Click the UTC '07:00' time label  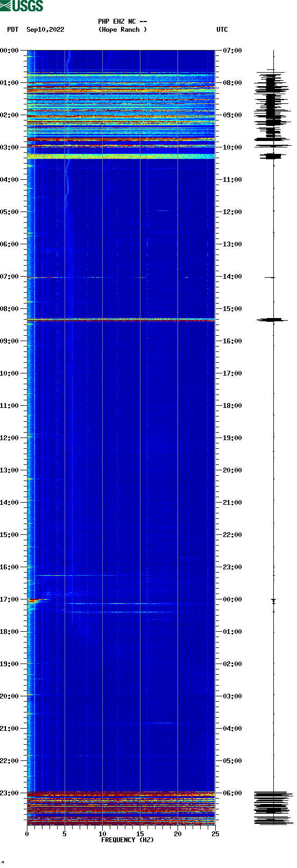pyautogui.click(x=232, y=51)
